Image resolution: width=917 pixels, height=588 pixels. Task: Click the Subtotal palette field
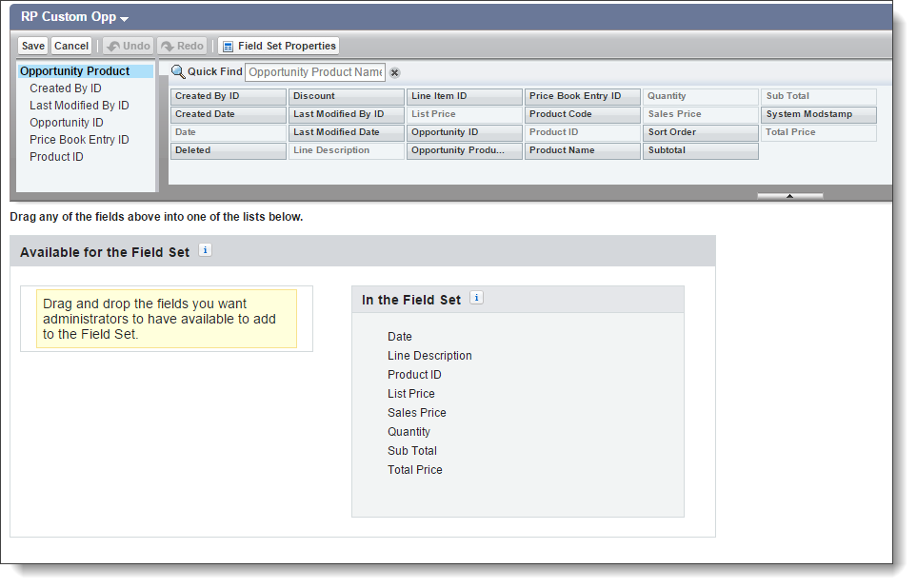701,150
